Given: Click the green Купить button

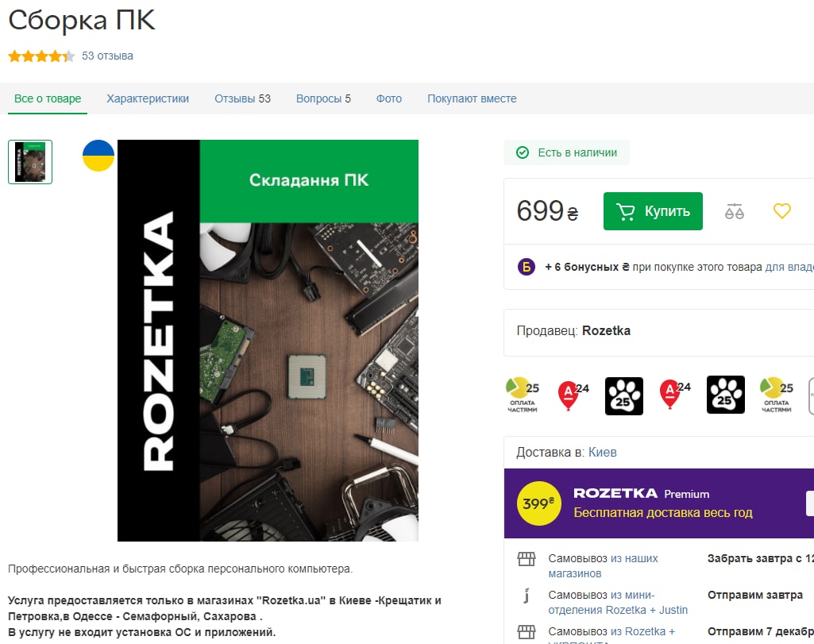Looking at the screenshot, I should [x=653, y=211].
